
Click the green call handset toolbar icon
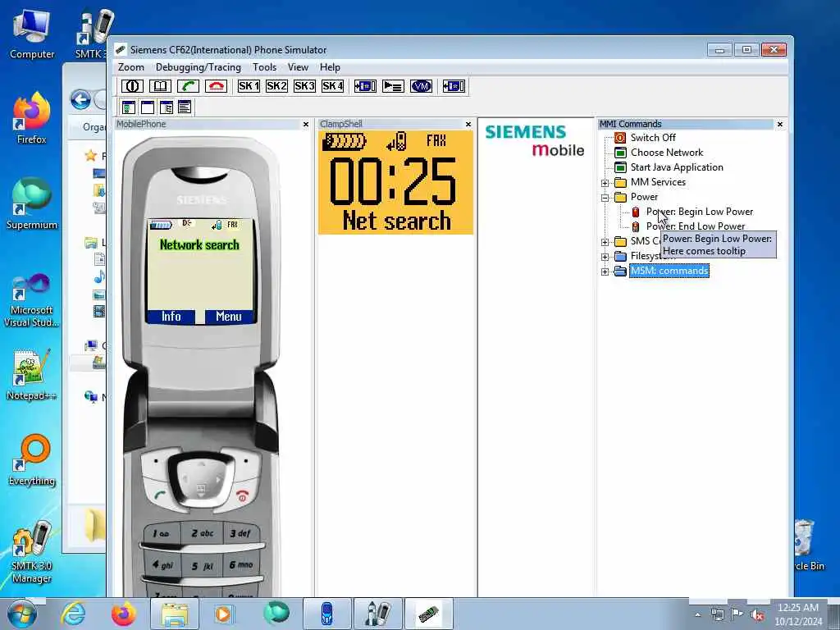[x=188, y=86]
